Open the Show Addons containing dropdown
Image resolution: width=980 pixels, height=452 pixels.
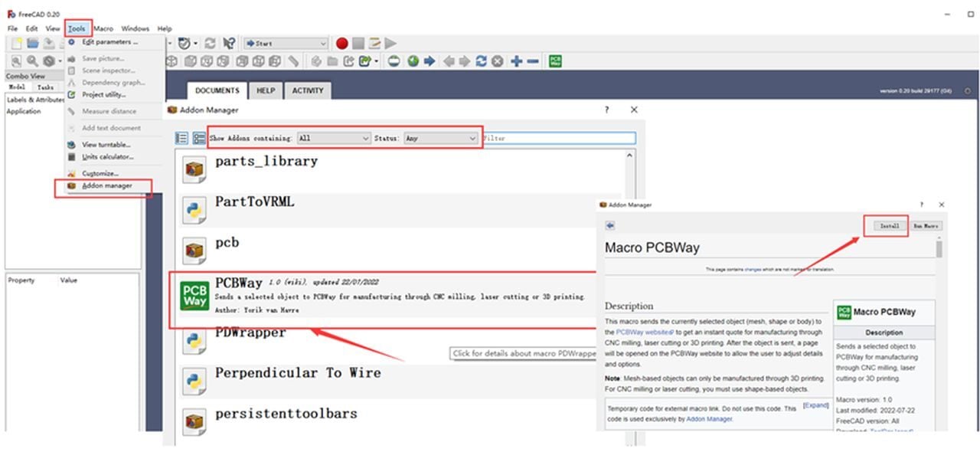pos(334,139)
